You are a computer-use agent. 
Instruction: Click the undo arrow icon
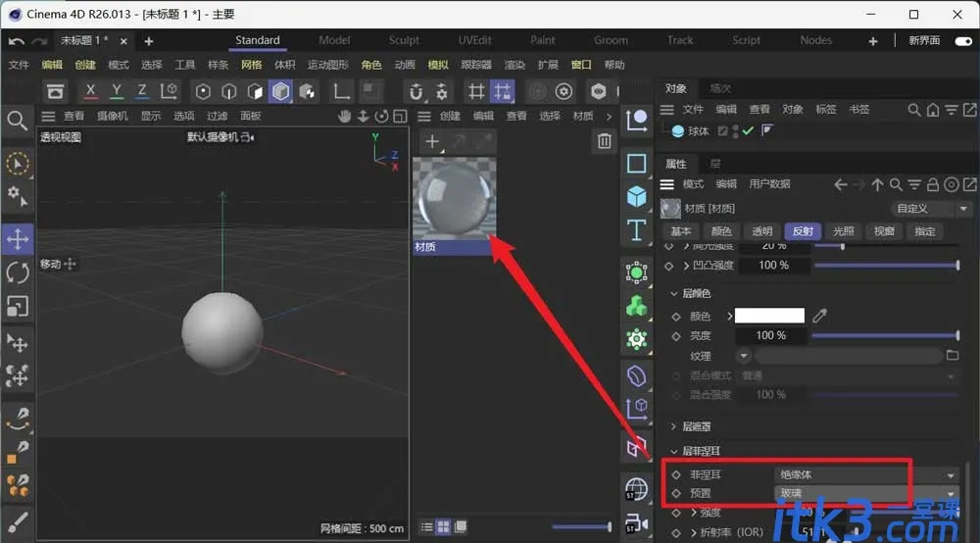(x=17, y=41)
